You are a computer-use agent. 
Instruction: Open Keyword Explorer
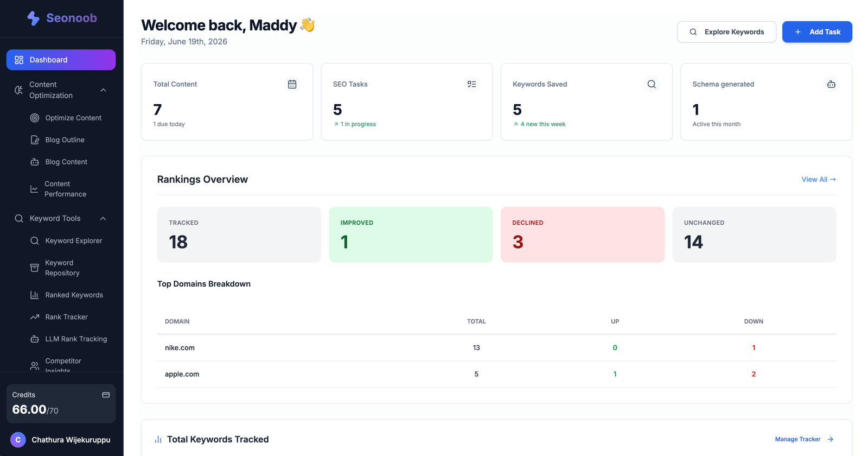click(x=74, y=240)
